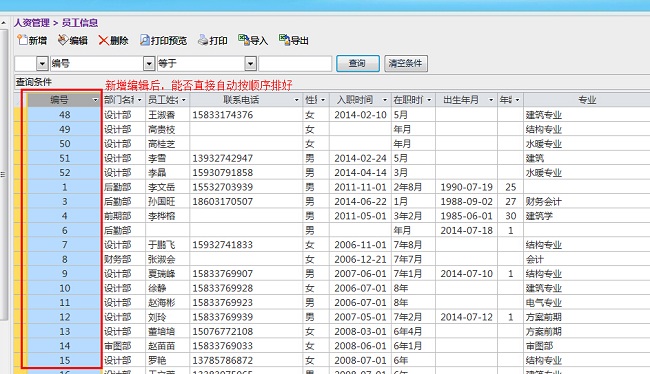The height and width of the screenshot is (374, 650).
Task: Open the 入职时间 column filter arrow
Action: tap(385, 100)
